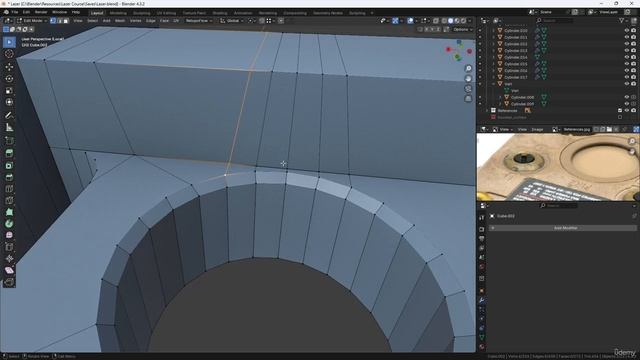640x360 pixels.
Task: Open the Mesh menu in viewport header
Action: click(120, 20)
